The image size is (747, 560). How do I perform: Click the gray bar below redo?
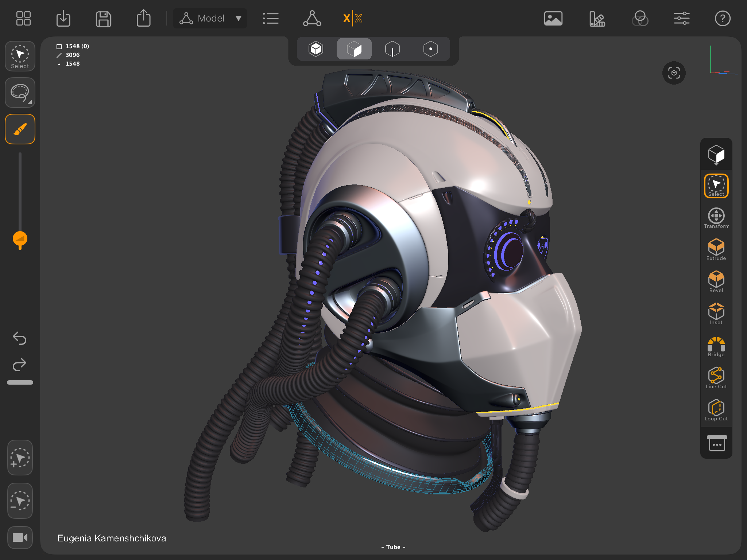(x=20, y=382)
